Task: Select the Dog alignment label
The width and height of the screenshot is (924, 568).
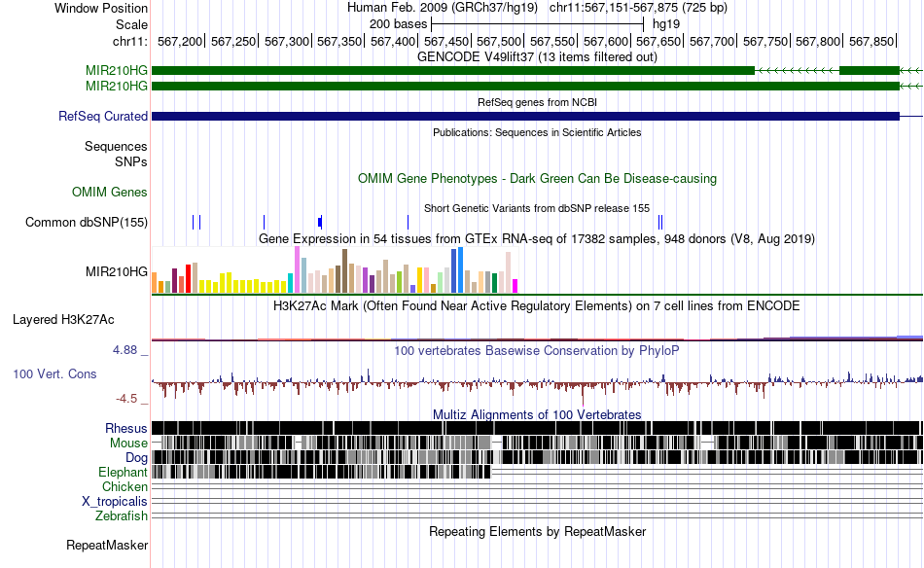Action: coord(136,458)
